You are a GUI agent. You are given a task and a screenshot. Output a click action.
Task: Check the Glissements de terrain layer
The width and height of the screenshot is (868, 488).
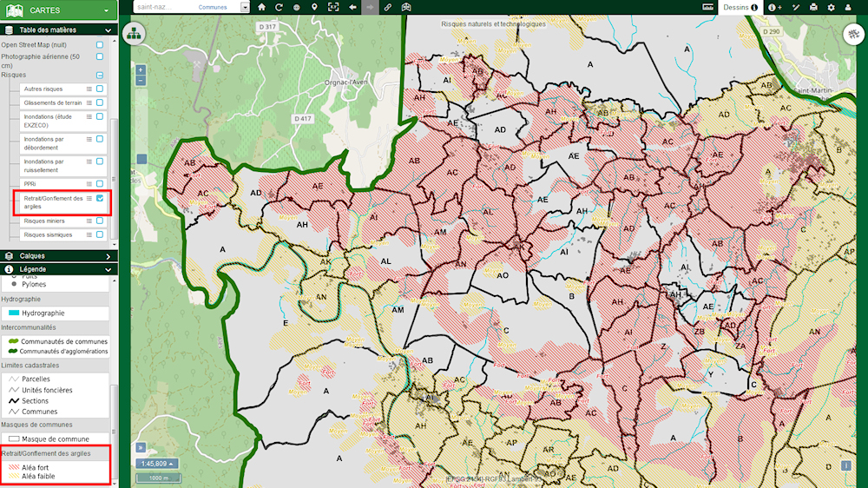point(100,102)
